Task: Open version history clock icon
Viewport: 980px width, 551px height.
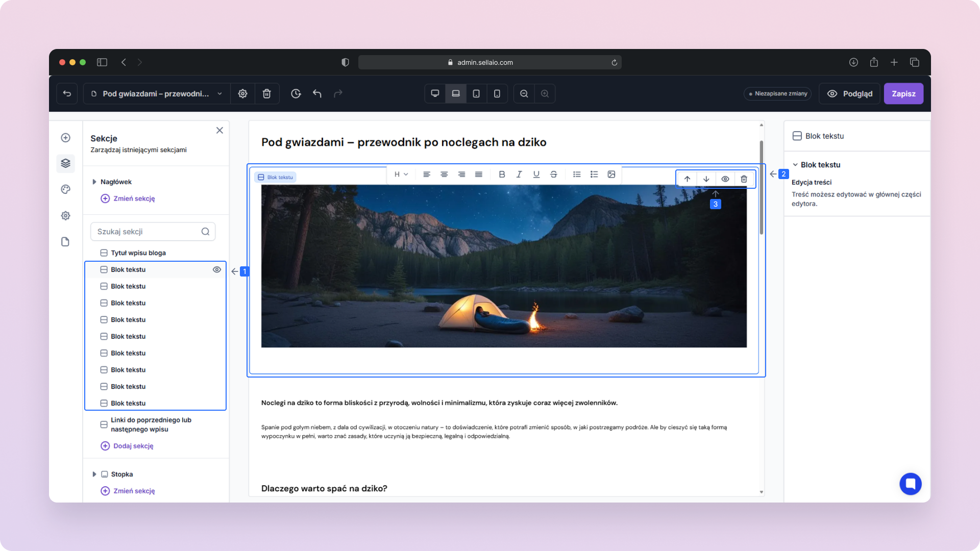Action: [296, 94]
